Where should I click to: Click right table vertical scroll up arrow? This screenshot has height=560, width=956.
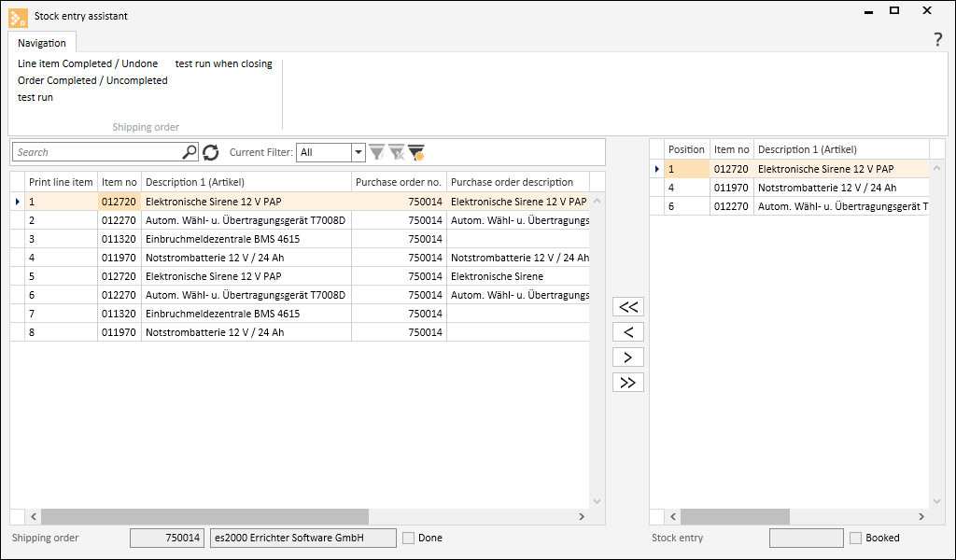(x=937, y=168)
